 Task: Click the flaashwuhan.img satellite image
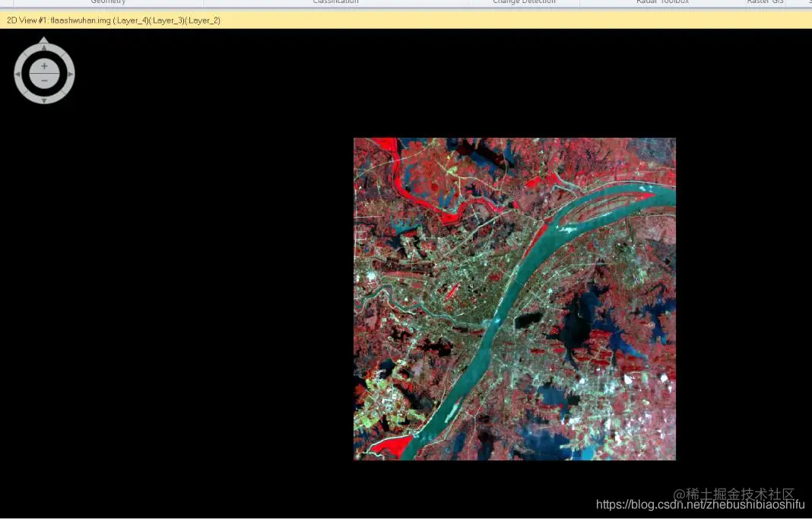pyautogui.click(x=515, y=298)
